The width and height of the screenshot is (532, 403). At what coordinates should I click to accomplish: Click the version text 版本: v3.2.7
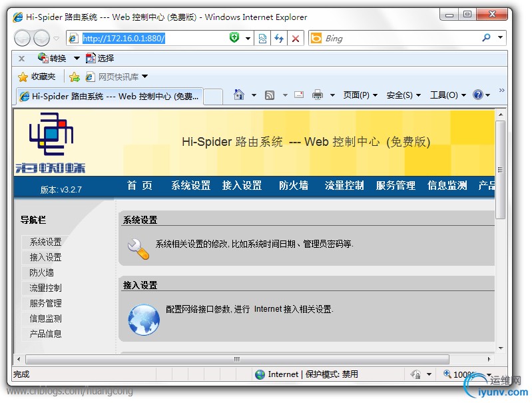point(61,189)
